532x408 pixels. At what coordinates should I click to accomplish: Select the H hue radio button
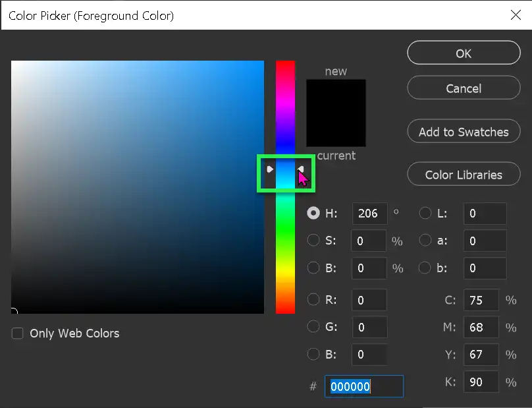(x=314, y=213)
